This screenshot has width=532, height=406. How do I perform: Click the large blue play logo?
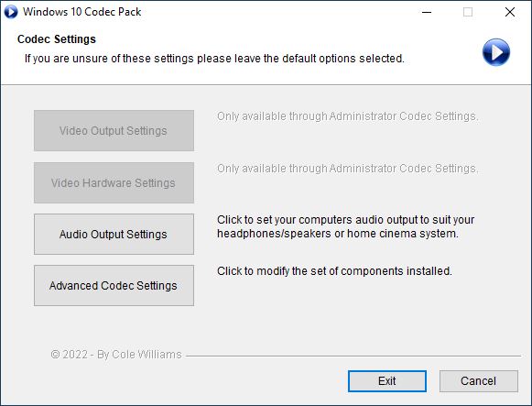pos(495,52)
